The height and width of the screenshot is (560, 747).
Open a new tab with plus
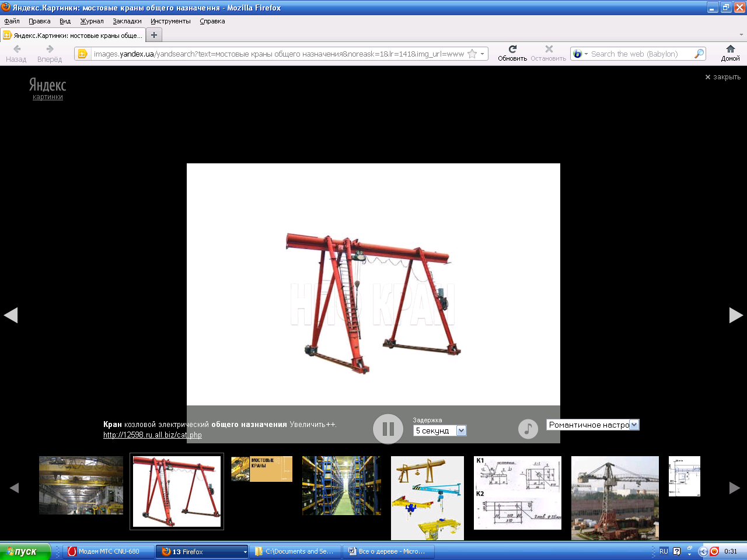(x=154, y=35)
